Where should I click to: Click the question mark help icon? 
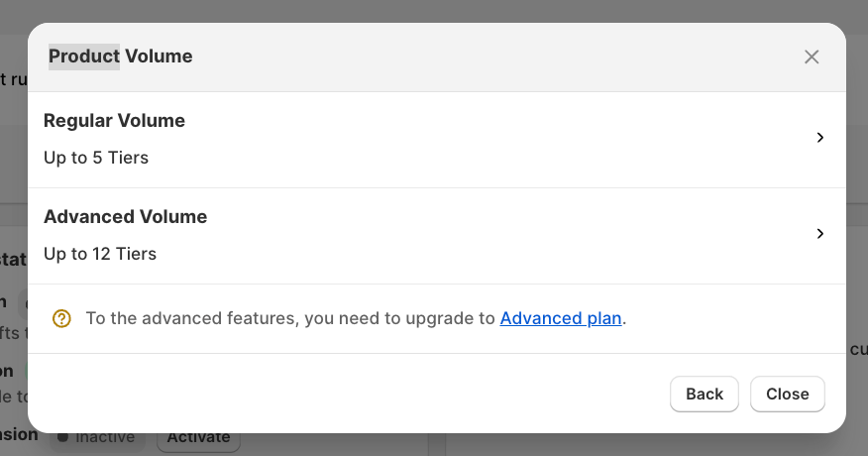click(x=61, y=318)
